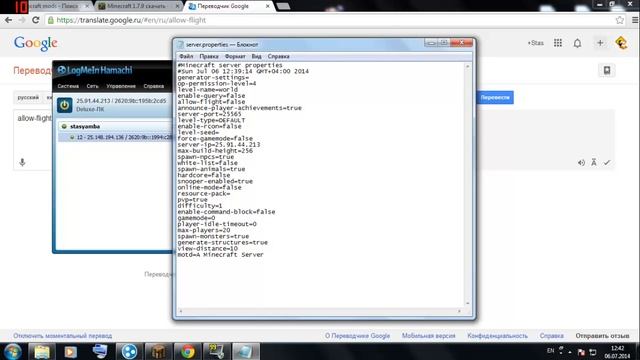Screen dimensions: 640x360
Task: Open Вид menu in Notepad
Action: pos(256,56)
